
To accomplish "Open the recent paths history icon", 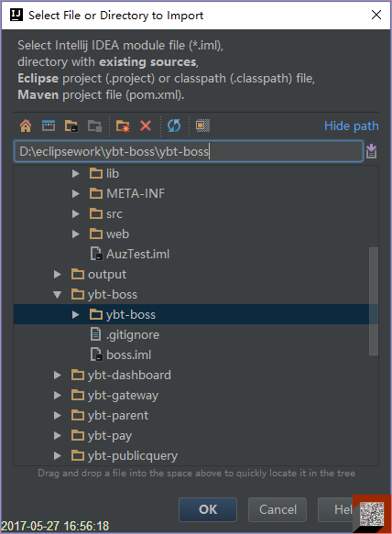I will click(371, 151).
